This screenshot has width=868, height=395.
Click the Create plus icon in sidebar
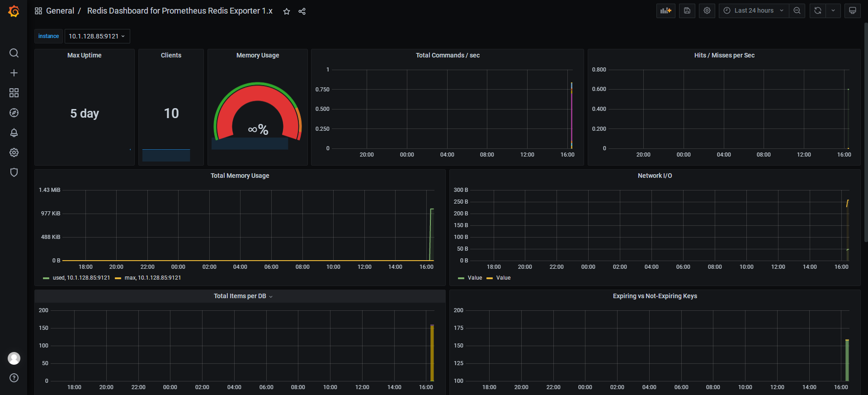tap(14, 73)
